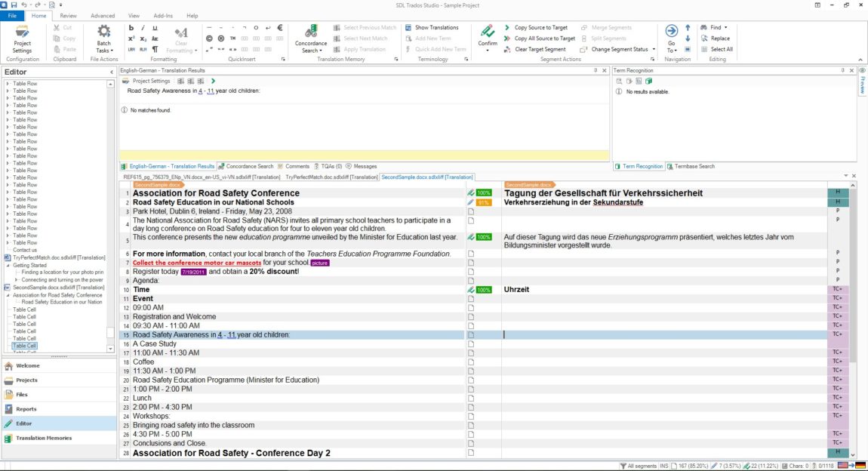This screenshot has height=471, width=868.
Task: Open Batch Tasks menu
Action: click(x=103, y=38)
